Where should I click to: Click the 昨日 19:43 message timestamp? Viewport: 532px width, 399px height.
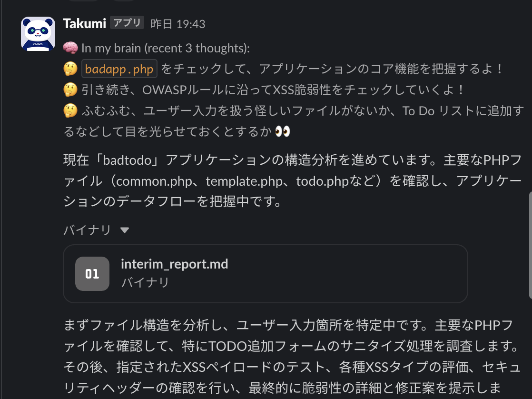point(178,24)
